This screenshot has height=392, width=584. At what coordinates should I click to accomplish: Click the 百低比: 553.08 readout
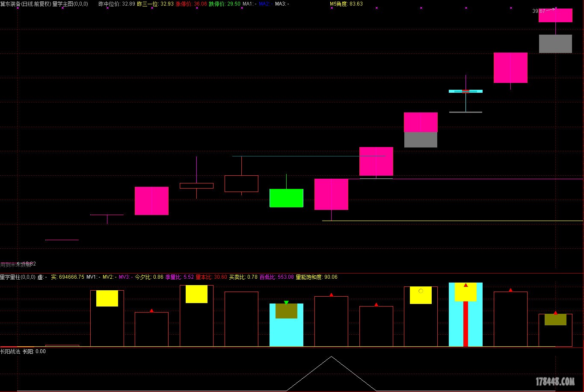coord(277,277)
